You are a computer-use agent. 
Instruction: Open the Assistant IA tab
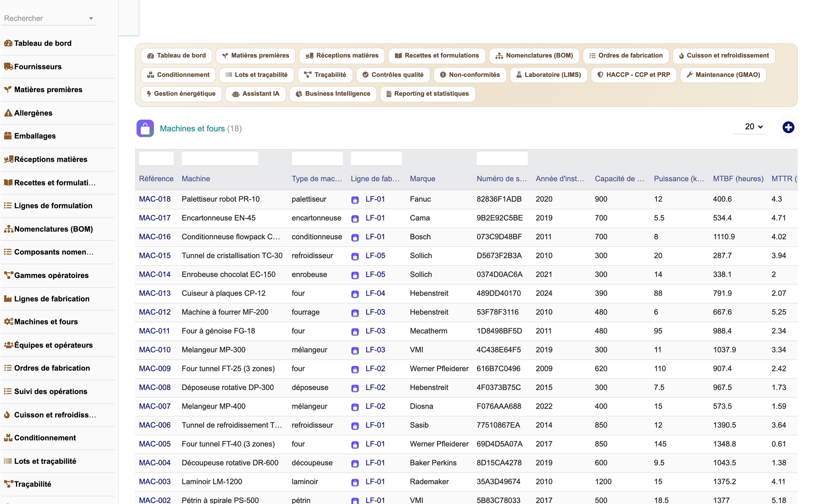(255, 94)
